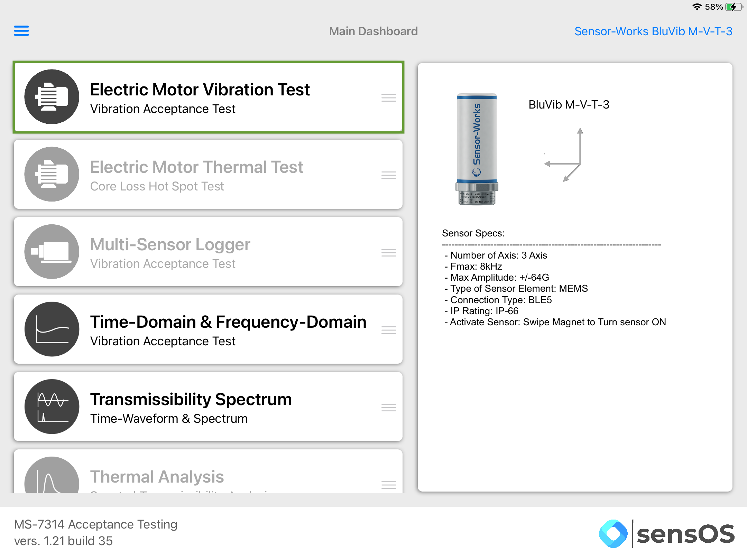Open the Multi-Sensor Logger card
The image size is (747, 560).
(208, 252)
